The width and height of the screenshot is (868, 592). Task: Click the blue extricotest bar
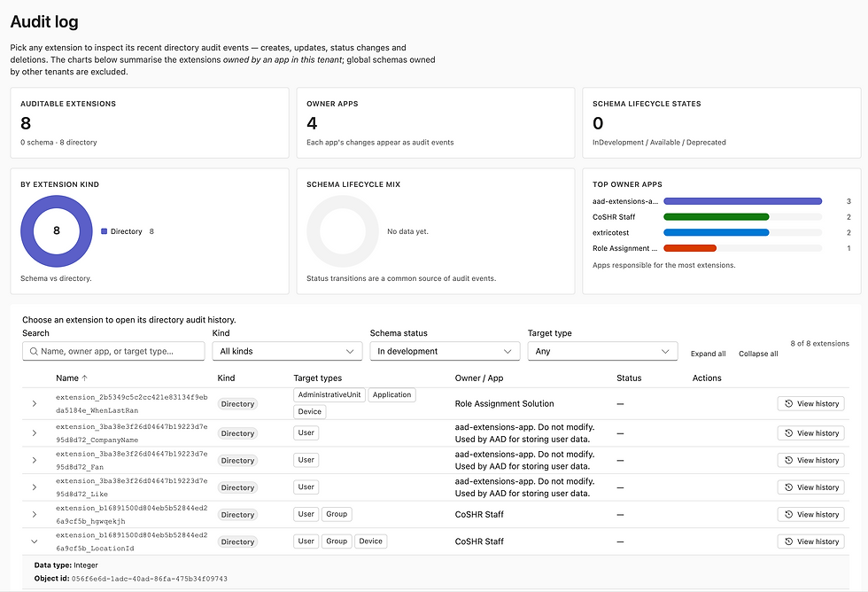716,232
